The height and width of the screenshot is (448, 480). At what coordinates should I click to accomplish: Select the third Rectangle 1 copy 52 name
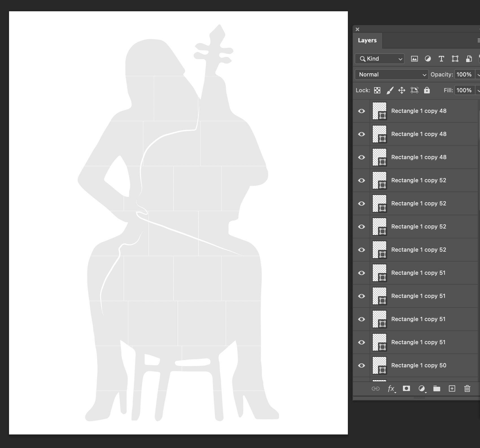pos(419,227)
